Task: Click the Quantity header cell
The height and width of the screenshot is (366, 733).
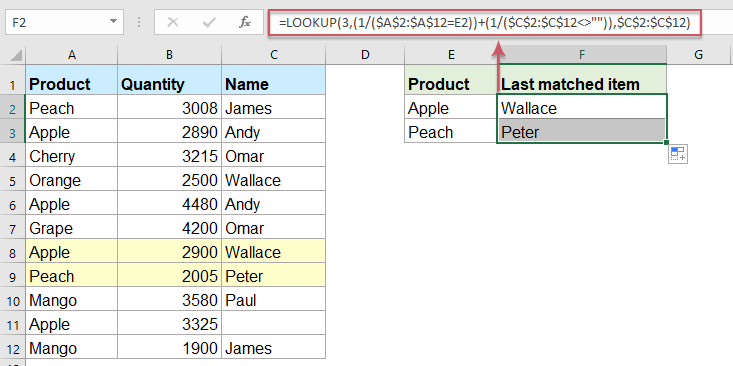Action: pyautogui.click(x=169, y=84)
